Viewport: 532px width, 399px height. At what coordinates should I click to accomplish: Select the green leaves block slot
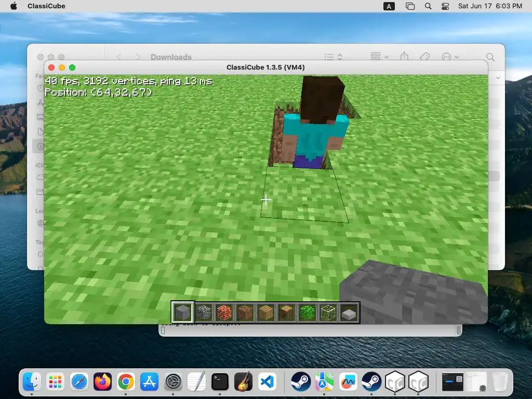[x=308, y=312]
